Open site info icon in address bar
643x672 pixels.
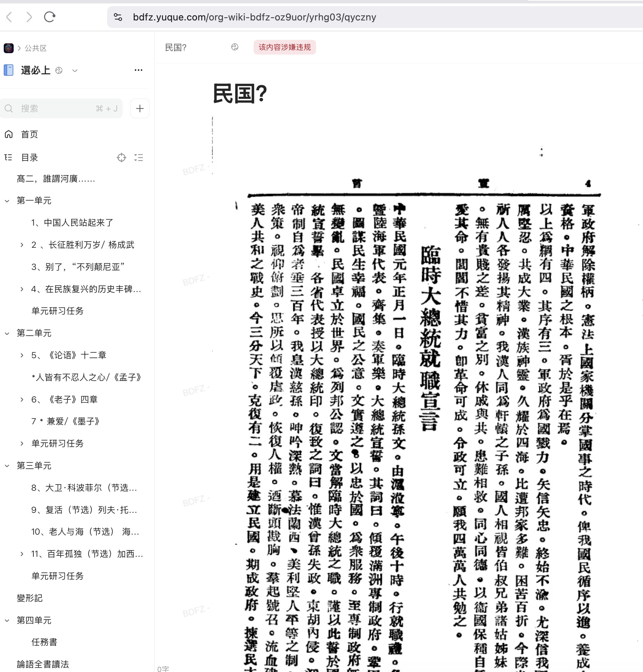click(x=118, y=17)
